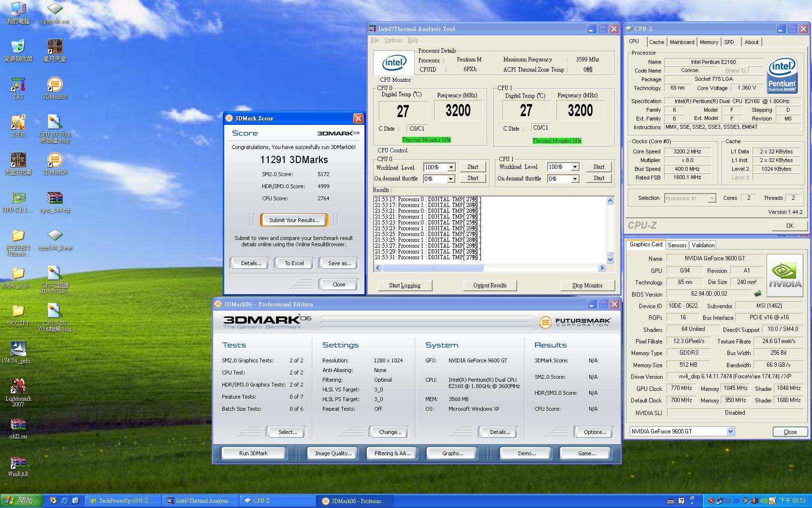Open the TAT desktop shortcut

click(18, 89)
